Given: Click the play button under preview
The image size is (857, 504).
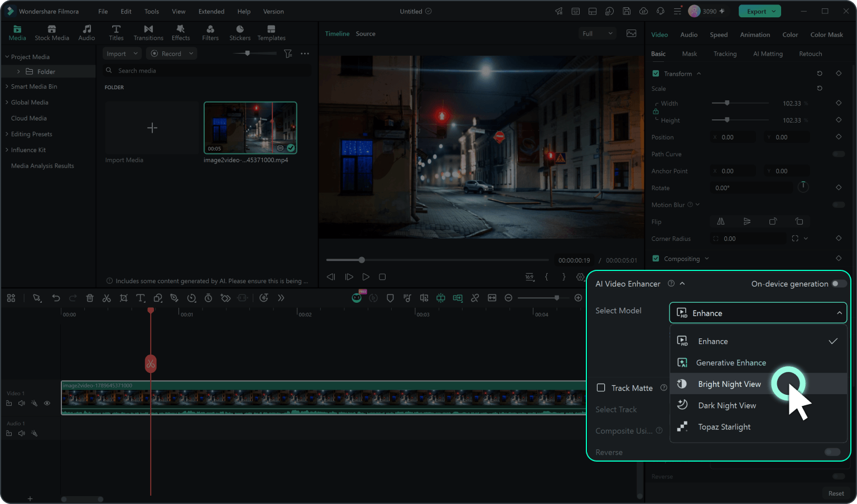Looking at the screenshot, I should coord(366,277).
